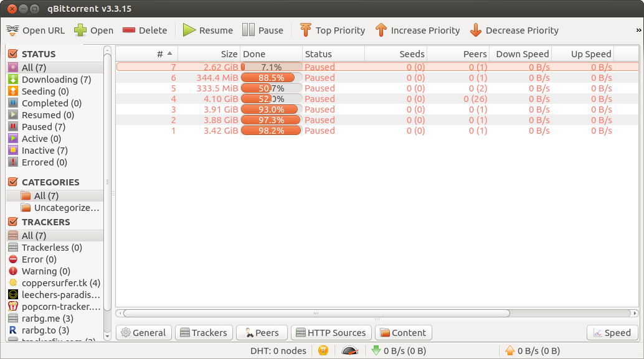644x359 pixels.
Task: Open the Peers tab
Action: (262, 333)
